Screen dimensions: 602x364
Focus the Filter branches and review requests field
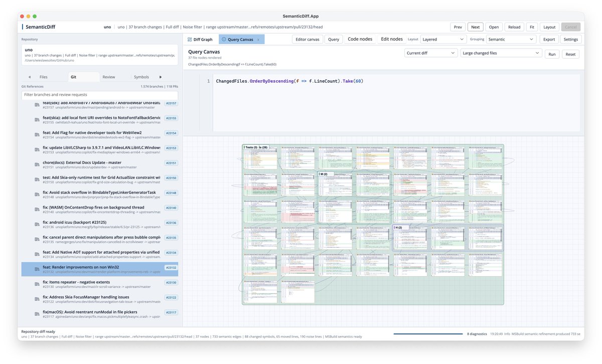(x=99, y=95)
